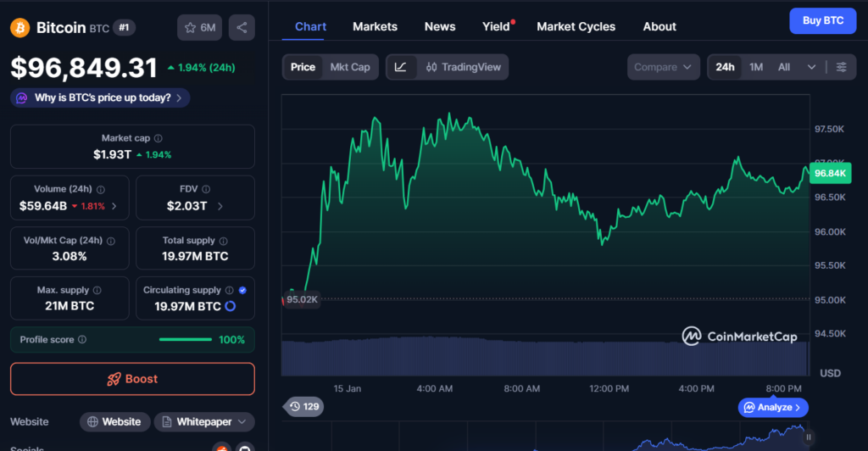
Task: Expand more time ranges chevron after All
Action: click(811, 67)
